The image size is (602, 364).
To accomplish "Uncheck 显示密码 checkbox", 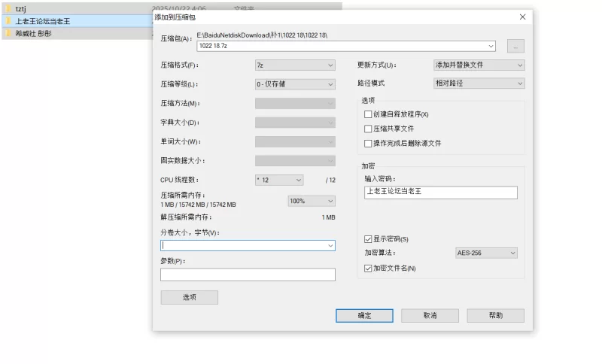I will tap(368, 239).
